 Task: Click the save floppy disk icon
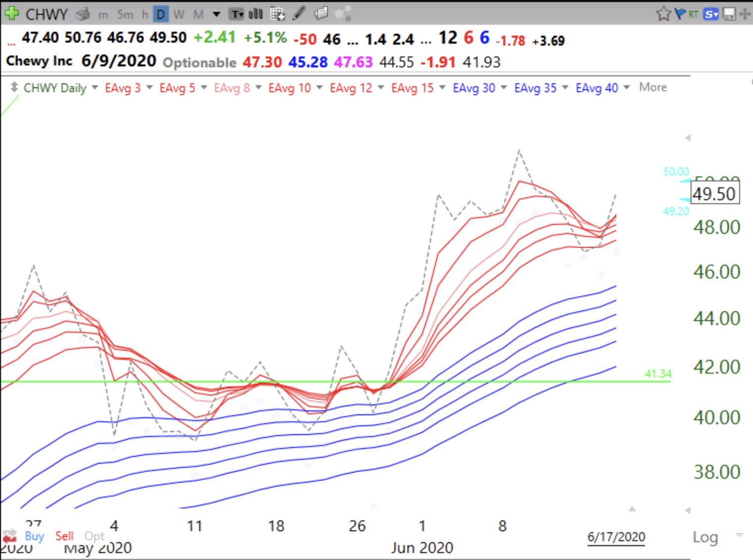coord(729,14)
